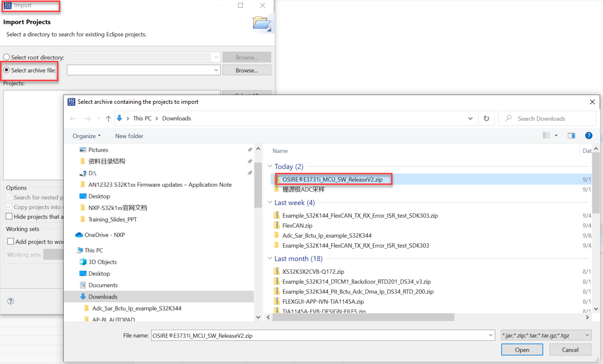Open the File name history dropdown

491,335
